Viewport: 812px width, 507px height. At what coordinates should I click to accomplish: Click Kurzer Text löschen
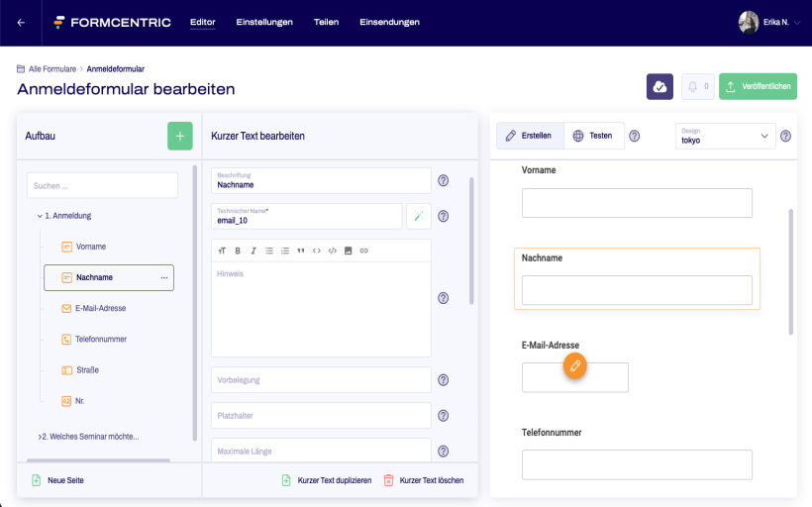[424, 480]
